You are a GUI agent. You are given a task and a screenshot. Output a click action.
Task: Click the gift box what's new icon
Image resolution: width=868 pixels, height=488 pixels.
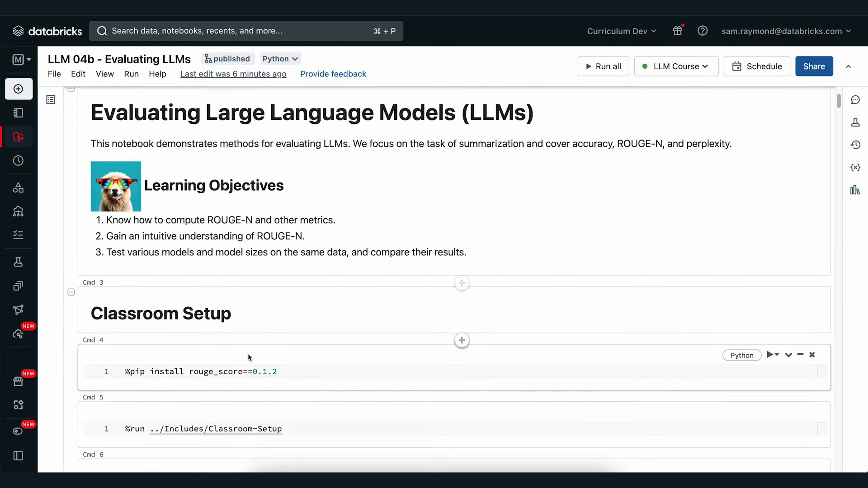click(677, 31)
